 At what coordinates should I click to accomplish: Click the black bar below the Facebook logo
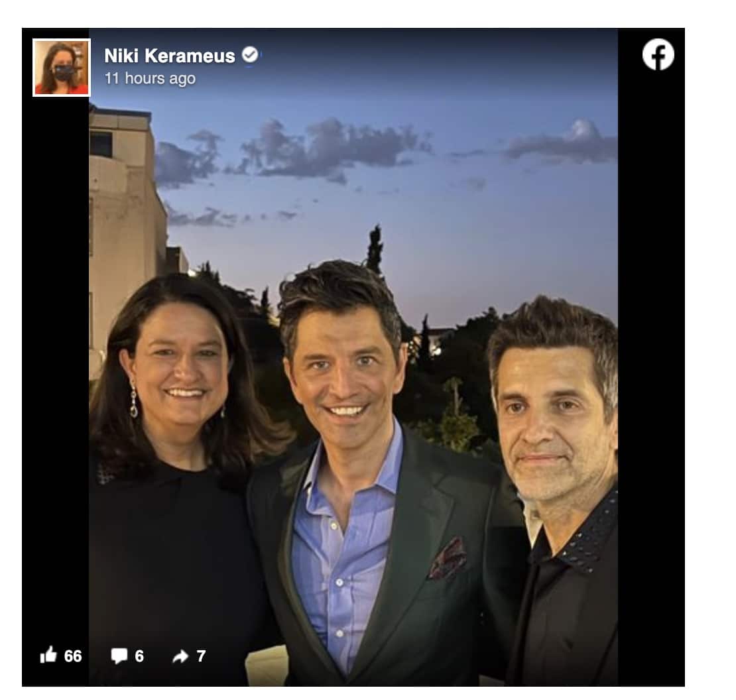651,331
